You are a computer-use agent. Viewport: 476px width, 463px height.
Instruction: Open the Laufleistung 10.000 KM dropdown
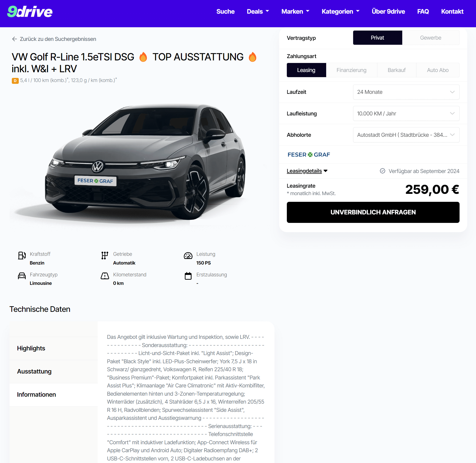(406, 114)
